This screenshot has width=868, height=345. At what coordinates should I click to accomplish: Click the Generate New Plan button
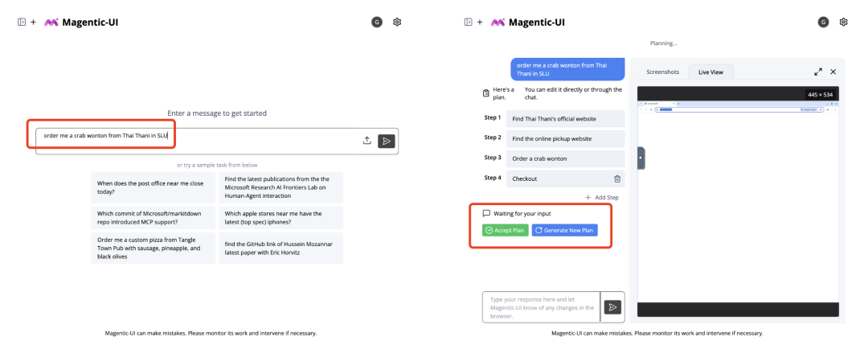[565, 230]
